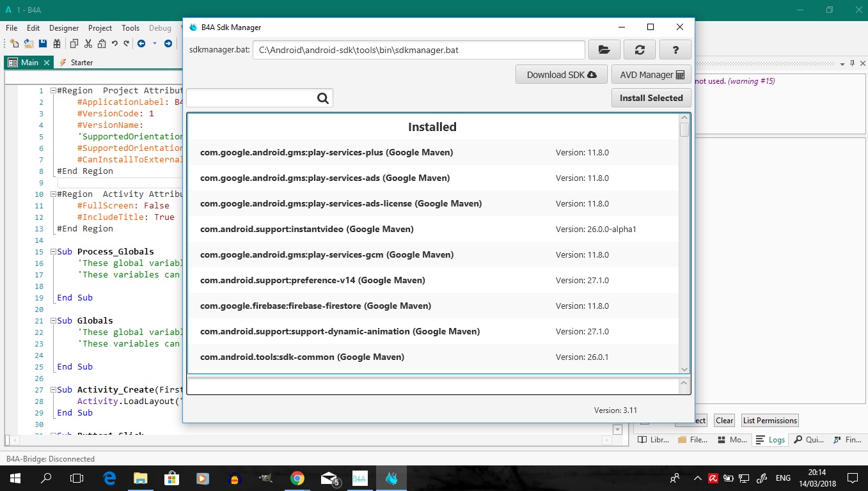The width and height of the screenshot is (868, 491).
Task: Click the blue navigate backward arrow
Action: tap(141, 43)
